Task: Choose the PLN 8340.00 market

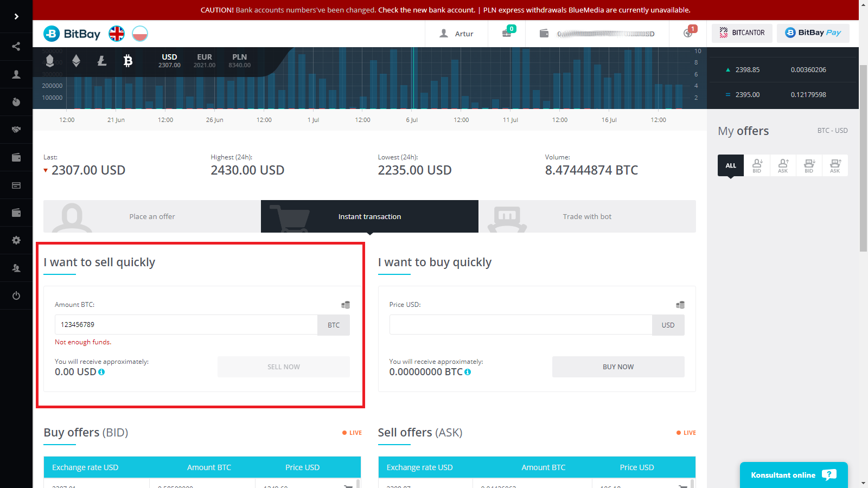Action: point(240,61)
